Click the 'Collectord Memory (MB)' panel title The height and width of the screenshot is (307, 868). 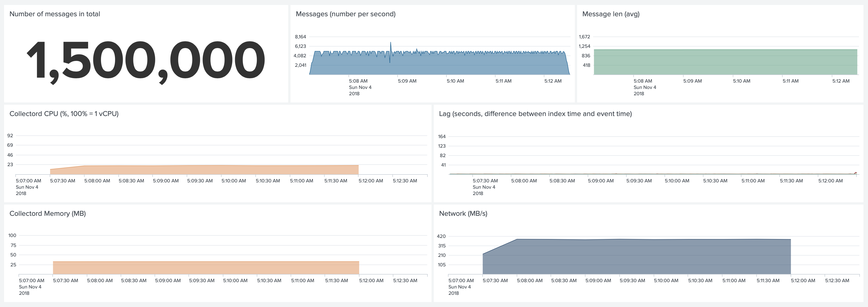coord(47,213)
